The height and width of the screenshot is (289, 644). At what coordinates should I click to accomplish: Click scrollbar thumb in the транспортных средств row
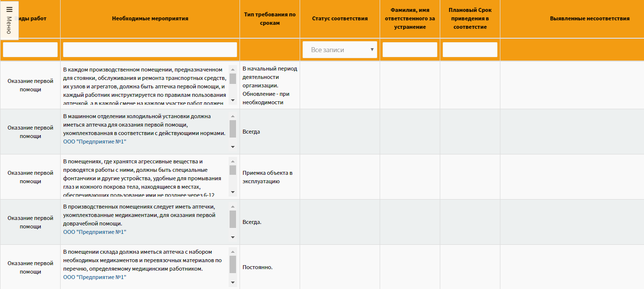click(233, 79)
